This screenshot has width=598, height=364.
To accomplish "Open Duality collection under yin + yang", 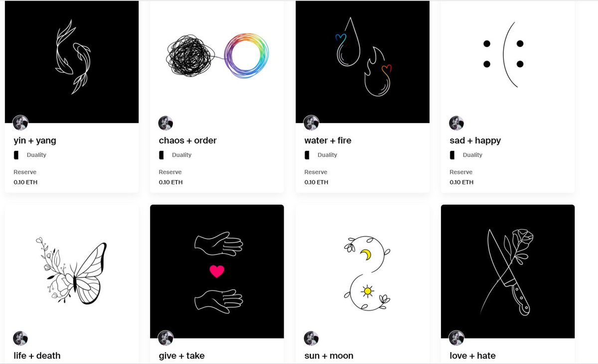I will click(36, 155).
